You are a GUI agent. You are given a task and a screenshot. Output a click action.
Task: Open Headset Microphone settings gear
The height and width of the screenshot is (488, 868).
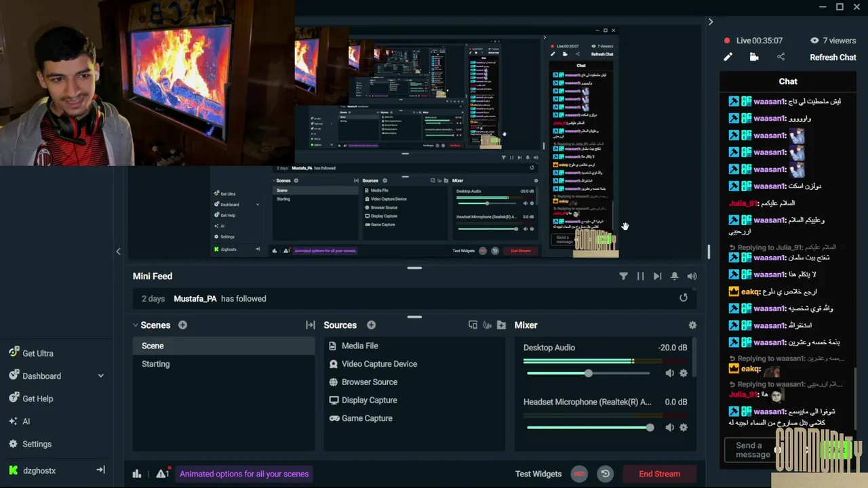click(684, 427)
